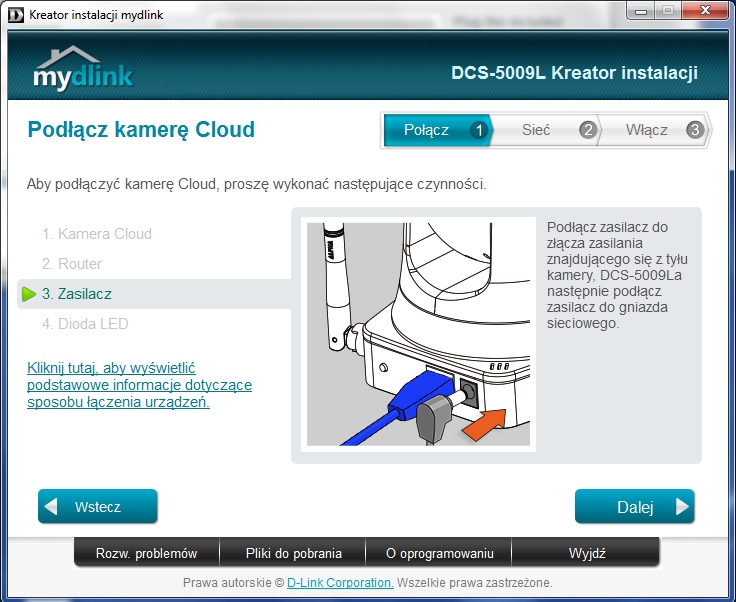This screenshot has height=602, width=736.
Task: Select the Włącz step 3 tab
Action: click(654, 130)
